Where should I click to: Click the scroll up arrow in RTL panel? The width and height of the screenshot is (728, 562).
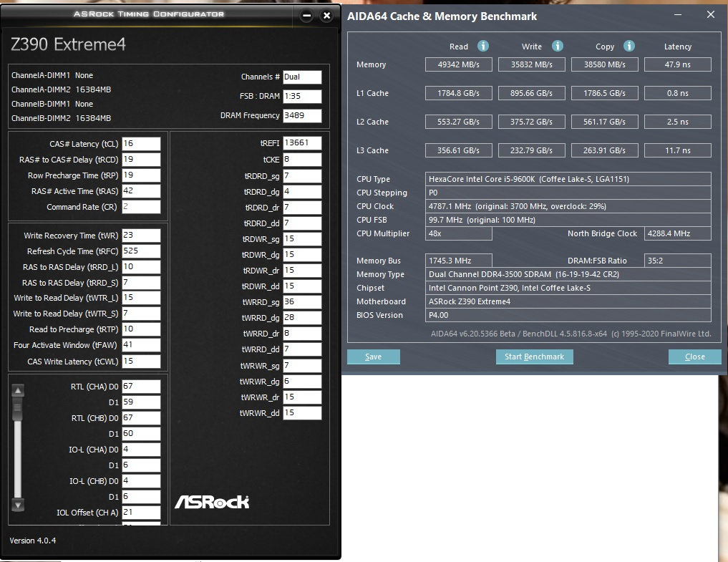(x=18, y=391)
